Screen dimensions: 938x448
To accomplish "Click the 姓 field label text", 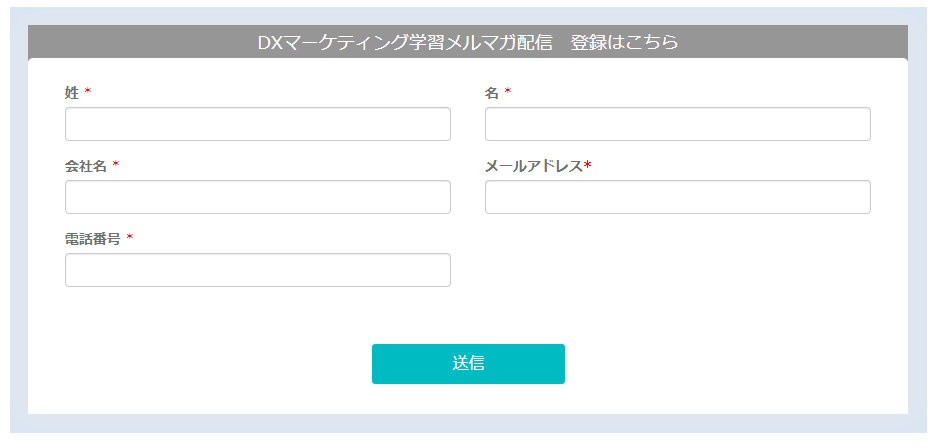I will (72, 92).
